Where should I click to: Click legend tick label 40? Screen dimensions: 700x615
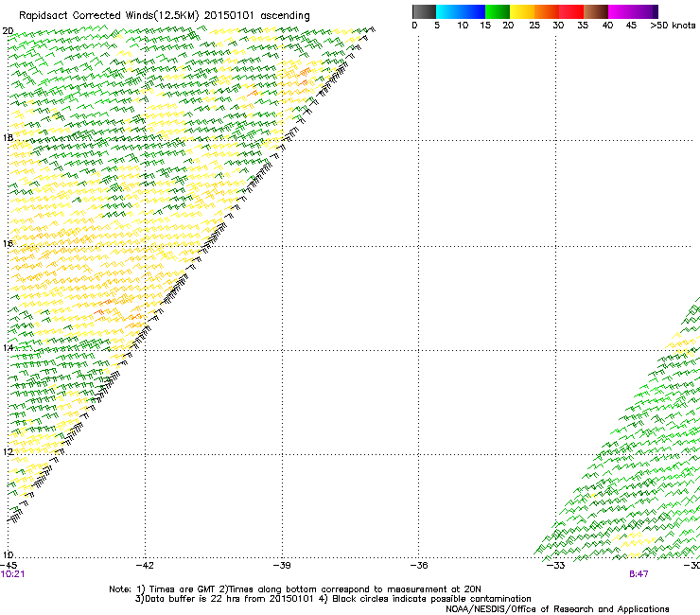(607, 26)
